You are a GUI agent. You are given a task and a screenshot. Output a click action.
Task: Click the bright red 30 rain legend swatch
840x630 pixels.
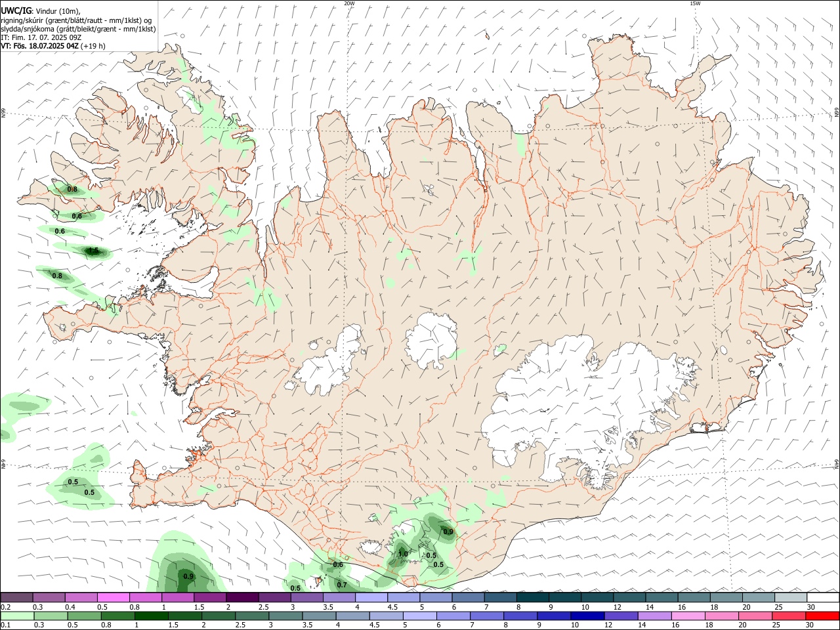[x=822, y=616]
